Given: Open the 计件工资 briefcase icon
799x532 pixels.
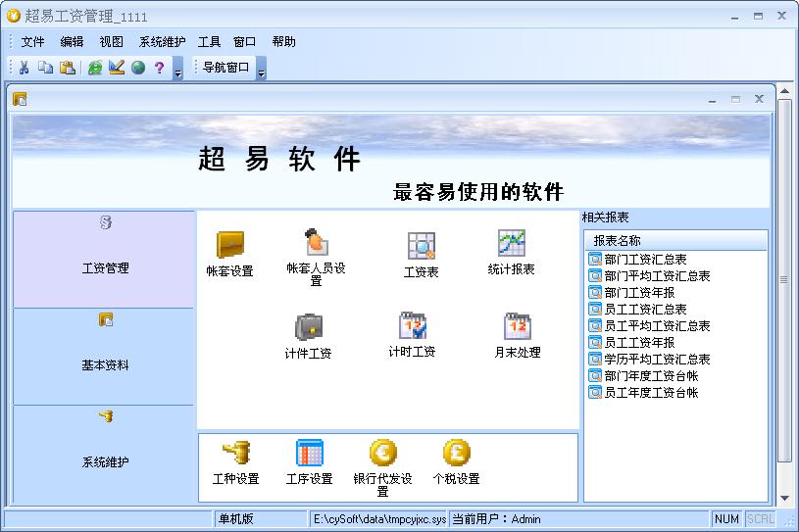Looking at the screenshot, I should [308, 336].
